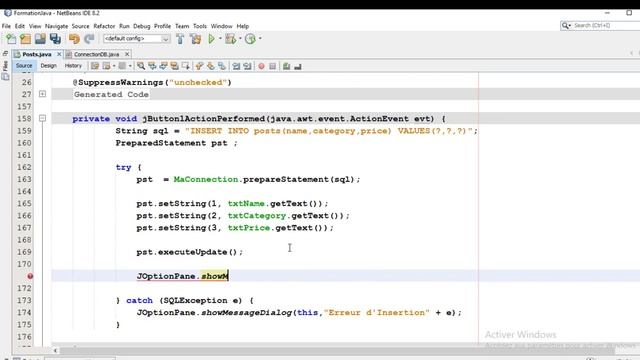
Task: Open the Source menu
Action: click(80, 26)
